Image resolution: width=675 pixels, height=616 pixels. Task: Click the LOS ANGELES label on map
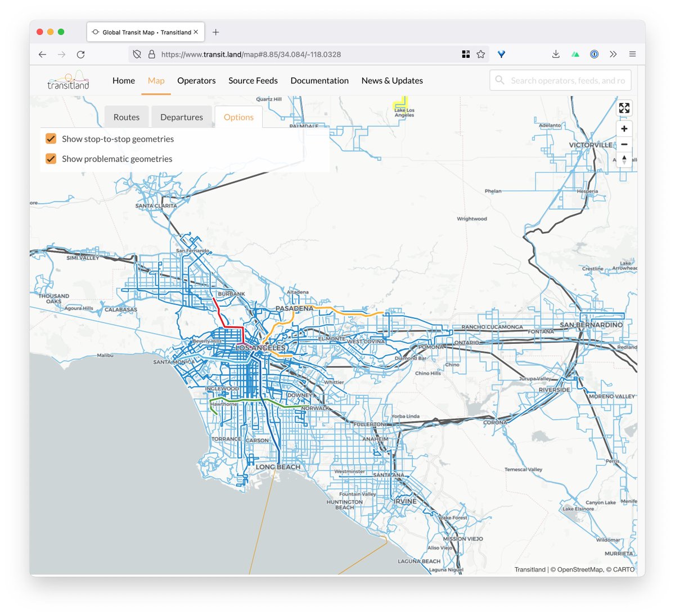(x=260, y=348)
